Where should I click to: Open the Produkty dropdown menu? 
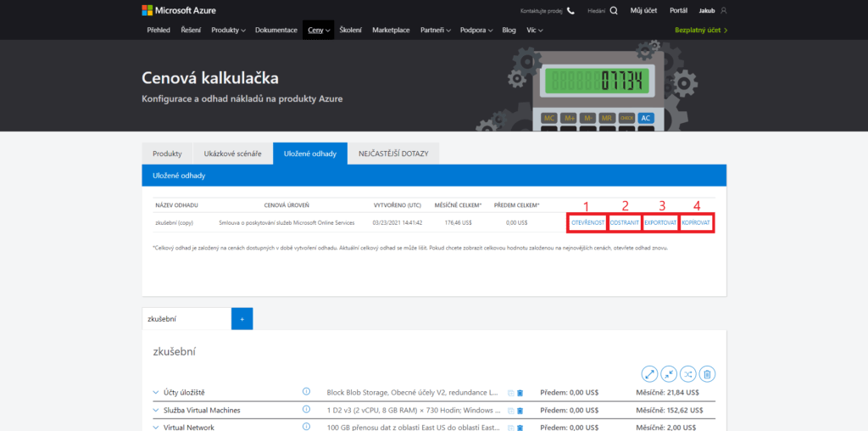click(x=228, y=30)
